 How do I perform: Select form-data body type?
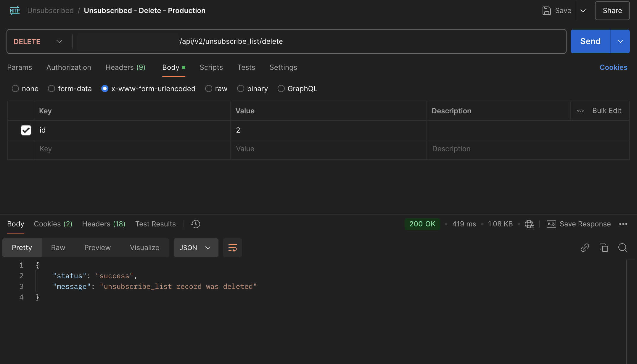click(x=52, y=89)
